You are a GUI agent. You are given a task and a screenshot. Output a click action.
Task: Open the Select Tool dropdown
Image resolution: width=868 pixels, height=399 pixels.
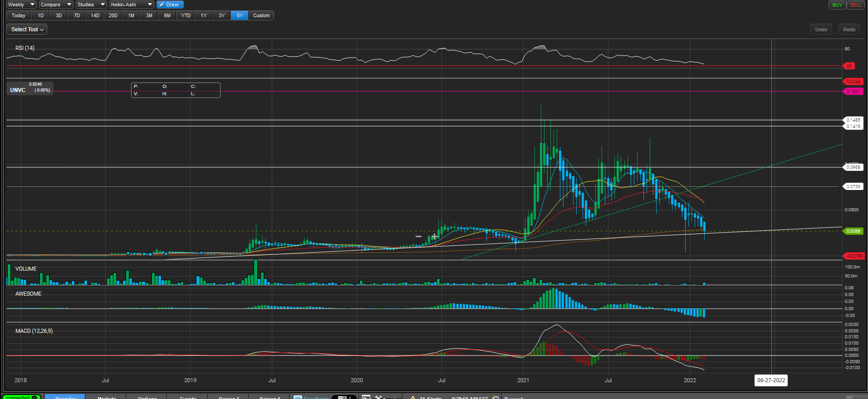coord(27,29)
